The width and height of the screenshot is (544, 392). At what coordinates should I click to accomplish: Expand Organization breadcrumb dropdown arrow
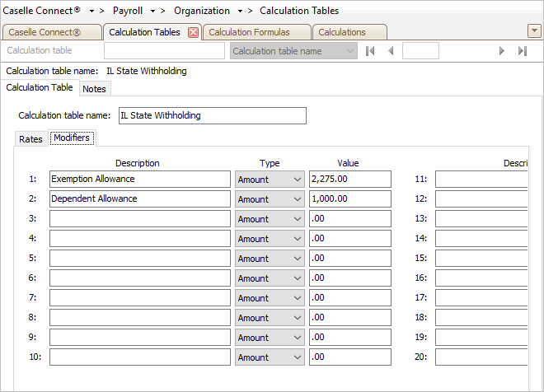coord(240,11)
